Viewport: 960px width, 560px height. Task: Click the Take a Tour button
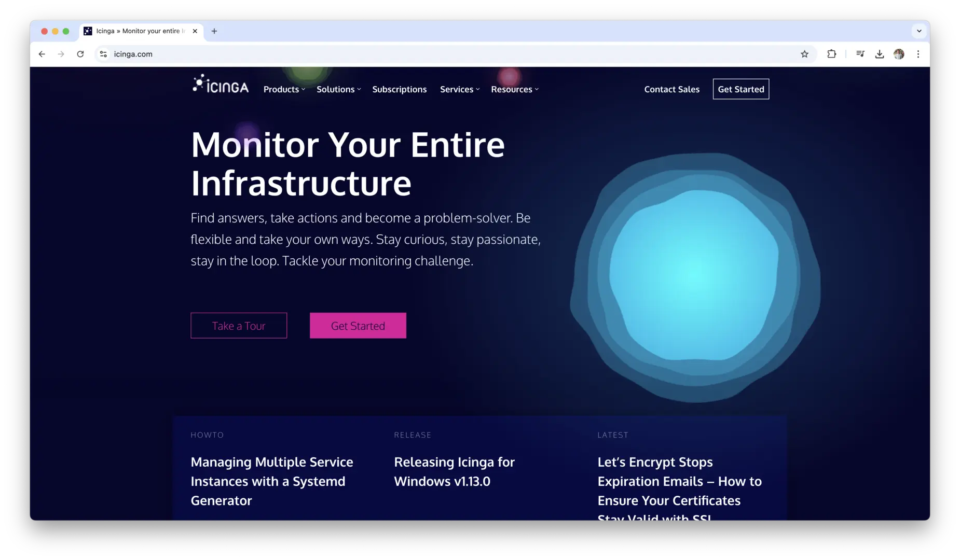[x=239, y=326]
